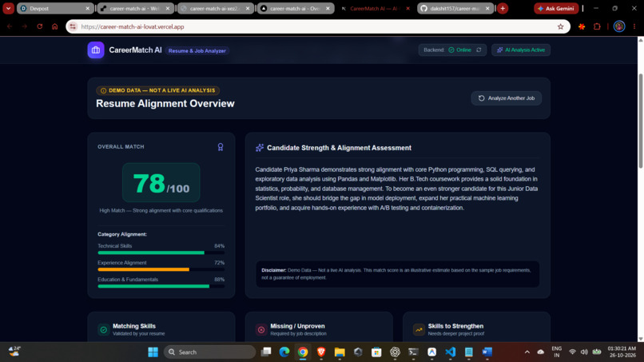Click the Analyze Another Job button
The width and height of the screenshot is (644, 362).
[506, 98]
